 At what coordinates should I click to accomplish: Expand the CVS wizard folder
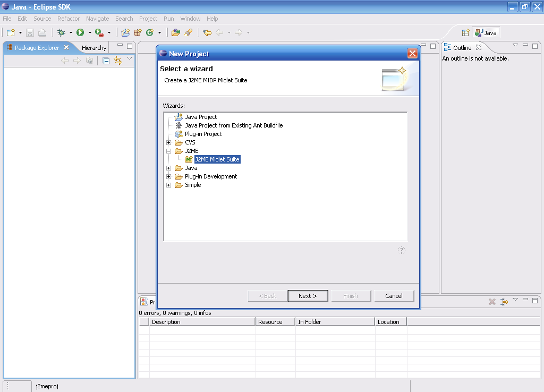point(168,142)
